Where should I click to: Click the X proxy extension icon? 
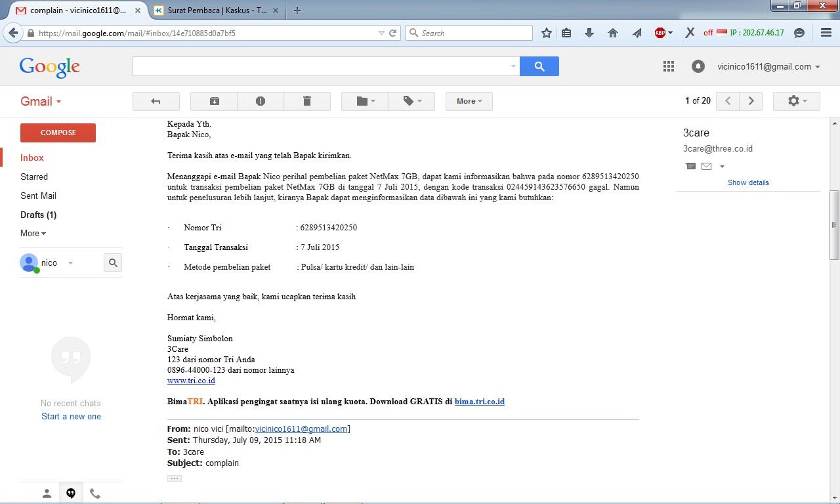click(x=690, y=33)
